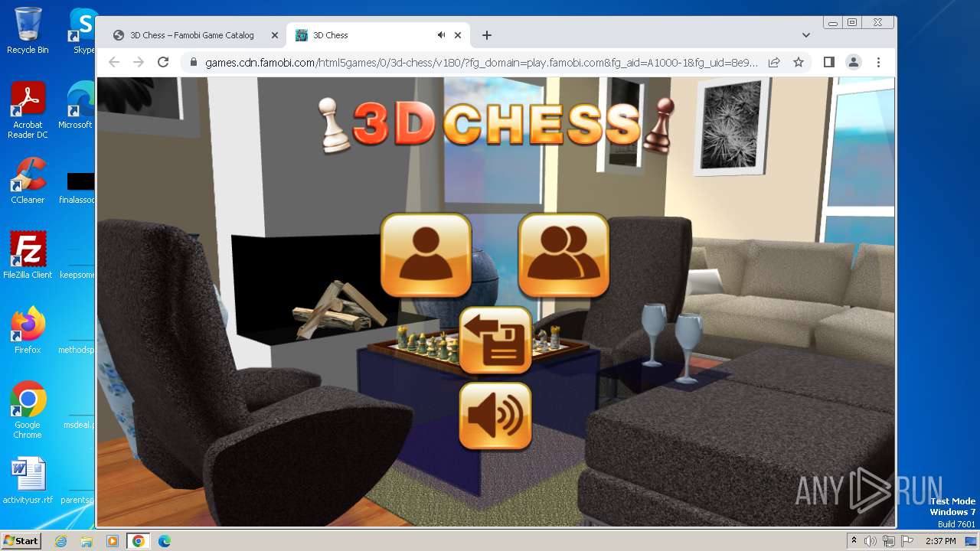The image size is (980, 551).
Task: Open network status tray icon
Action: [889, 541]
